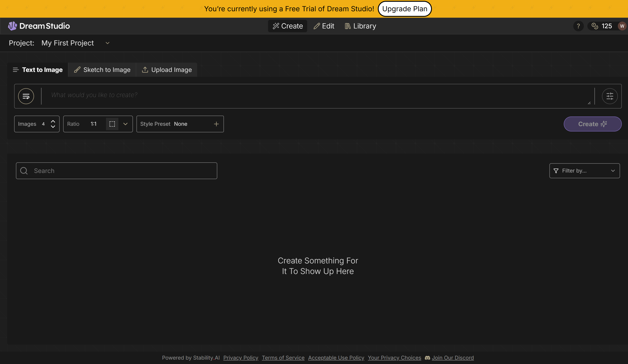The height and width of the screenshot is (364, 628).
Task: Select the Library menu item
Action: [x=360, y=26]
